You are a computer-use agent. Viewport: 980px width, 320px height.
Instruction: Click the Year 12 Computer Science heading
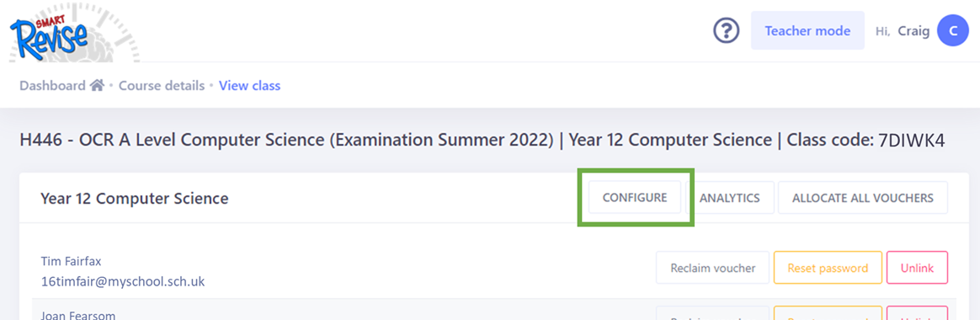click(135, 199)
